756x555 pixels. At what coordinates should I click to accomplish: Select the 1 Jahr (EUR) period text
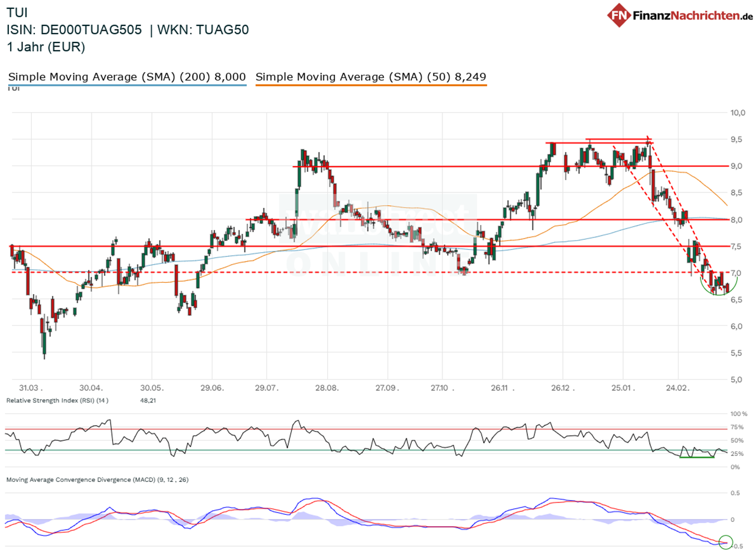click(46, 47)
